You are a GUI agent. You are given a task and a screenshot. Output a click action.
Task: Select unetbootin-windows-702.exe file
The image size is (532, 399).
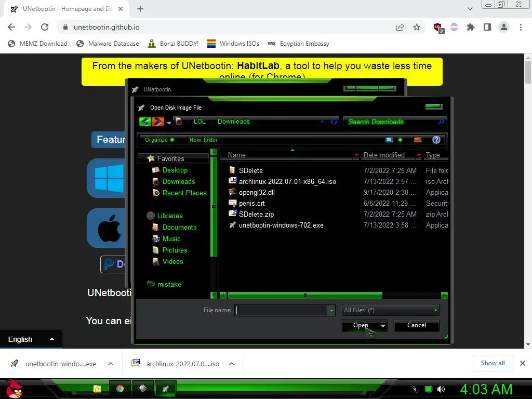coord(281,225)
